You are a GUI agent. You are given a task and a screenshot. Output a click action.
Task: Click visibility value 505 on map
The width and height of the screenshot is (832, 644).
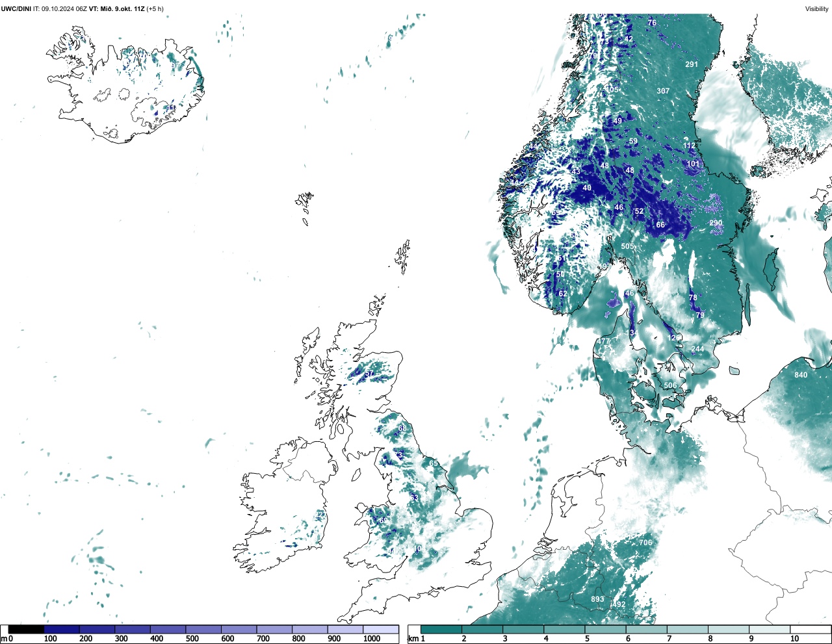coord(627,246)
